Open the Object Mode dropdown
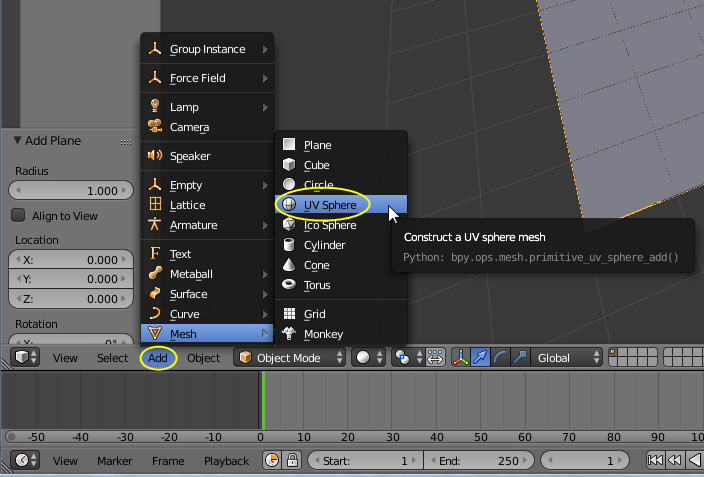The image size is (704, 477). pos(291,358)
